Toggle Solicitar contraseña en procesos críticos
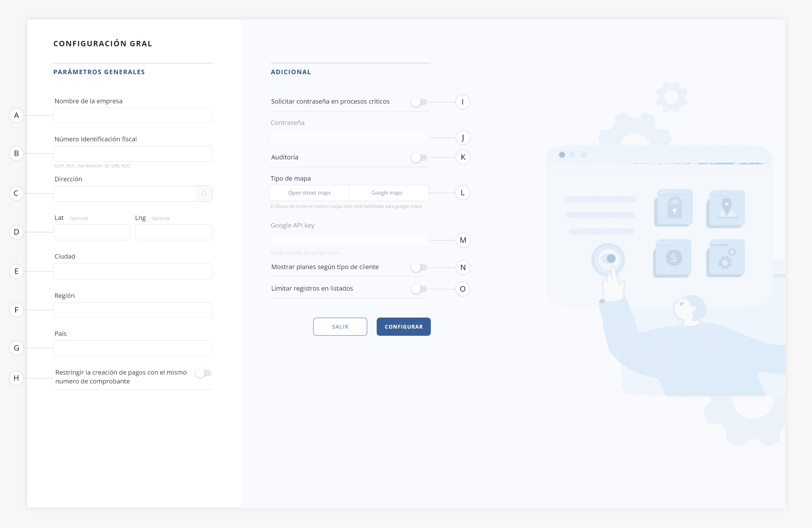The image size is (812, 528). tap(419, 102)
